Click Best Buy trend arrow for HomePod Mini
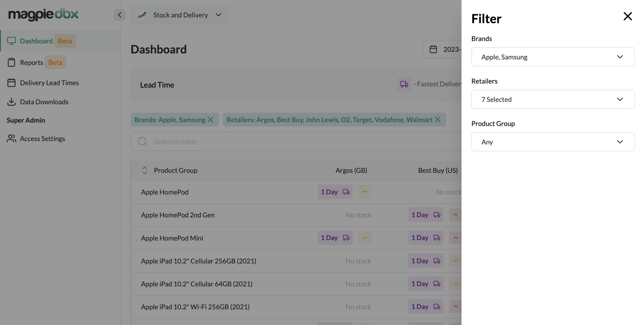The height and width of the screenshot is (325, 644). point(455,238)
